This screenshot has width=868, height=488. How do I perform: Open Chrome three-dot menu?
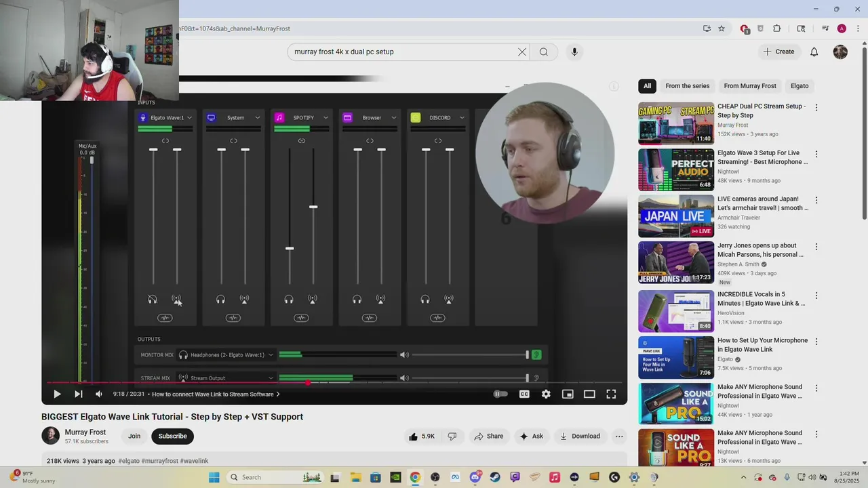coord(857,28)
